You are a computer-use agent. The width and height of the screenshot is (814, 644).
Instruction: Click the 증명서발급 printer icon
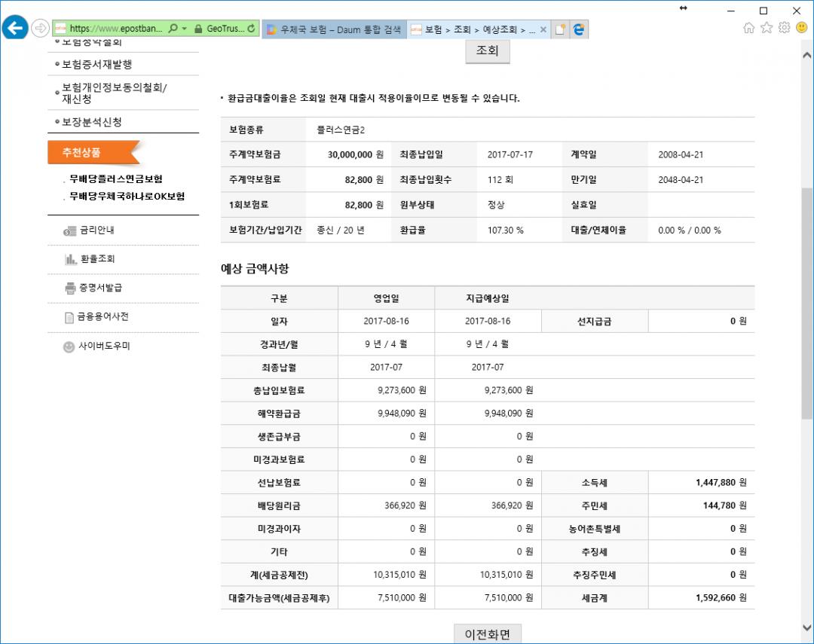pos(70,288)
